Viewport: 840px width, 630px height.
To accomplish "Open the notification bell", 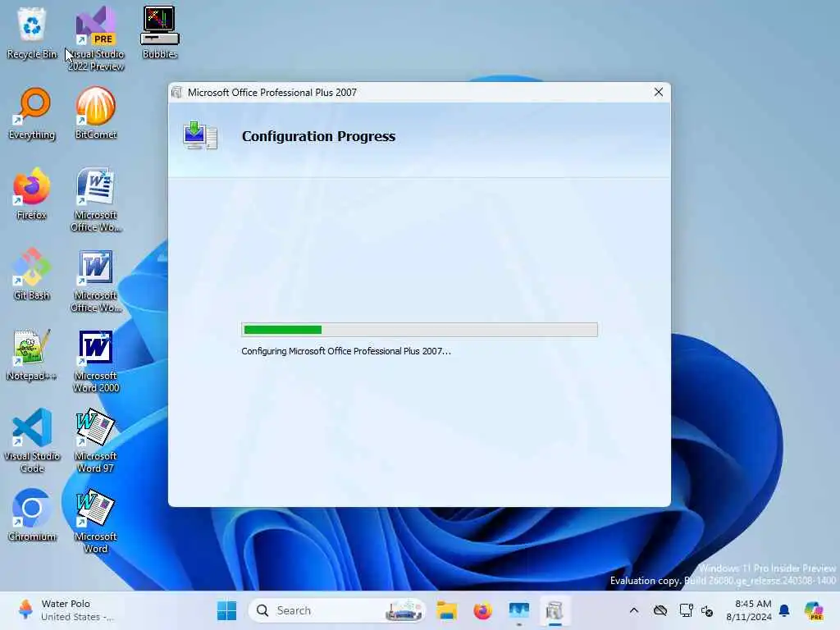I will [784, 610].
